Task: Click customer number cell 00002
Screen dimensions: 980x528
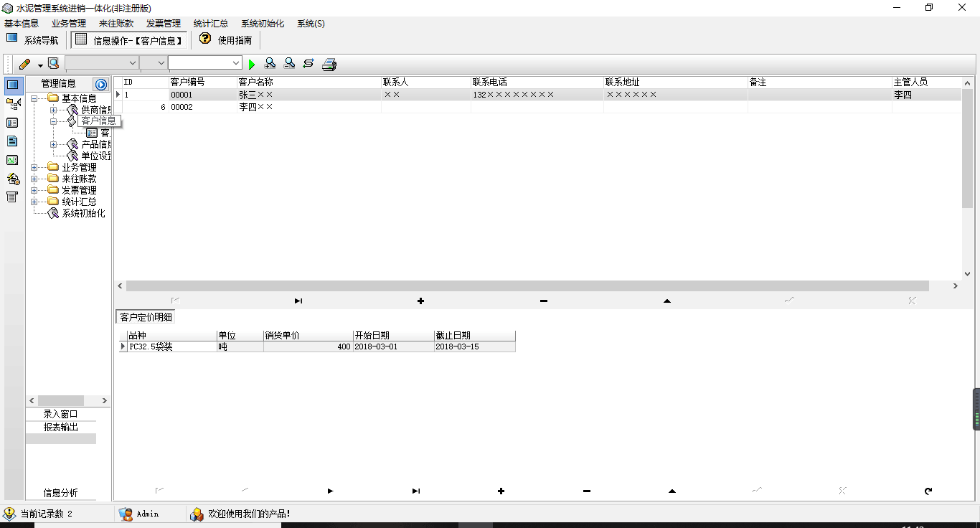Action: click(202, 107)
